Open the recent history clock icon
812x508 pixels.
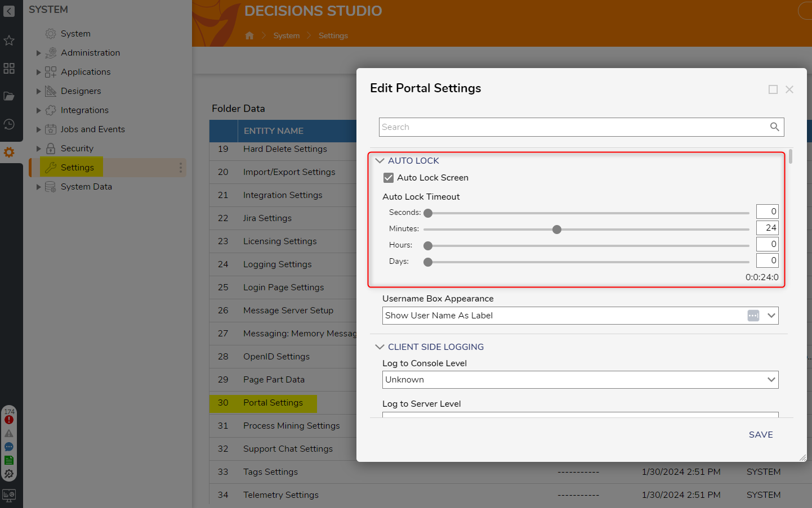(x=9, y=124)
